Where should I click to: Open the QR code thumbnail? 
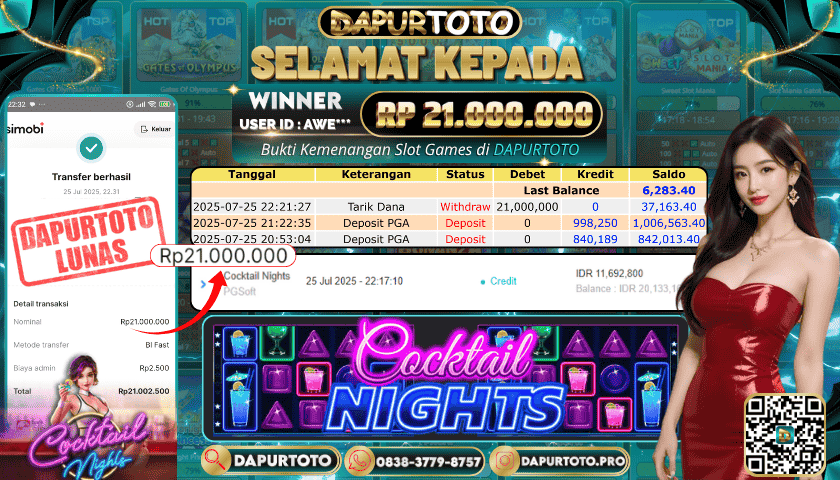click(x=785, y=435)
